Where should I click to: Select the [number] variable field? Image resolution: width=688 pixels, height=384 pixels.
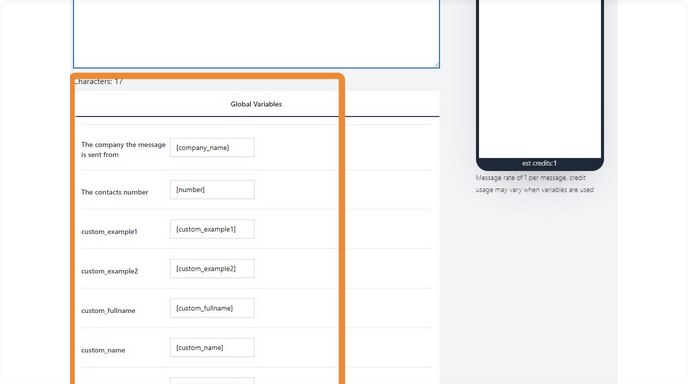coord(212,190)
